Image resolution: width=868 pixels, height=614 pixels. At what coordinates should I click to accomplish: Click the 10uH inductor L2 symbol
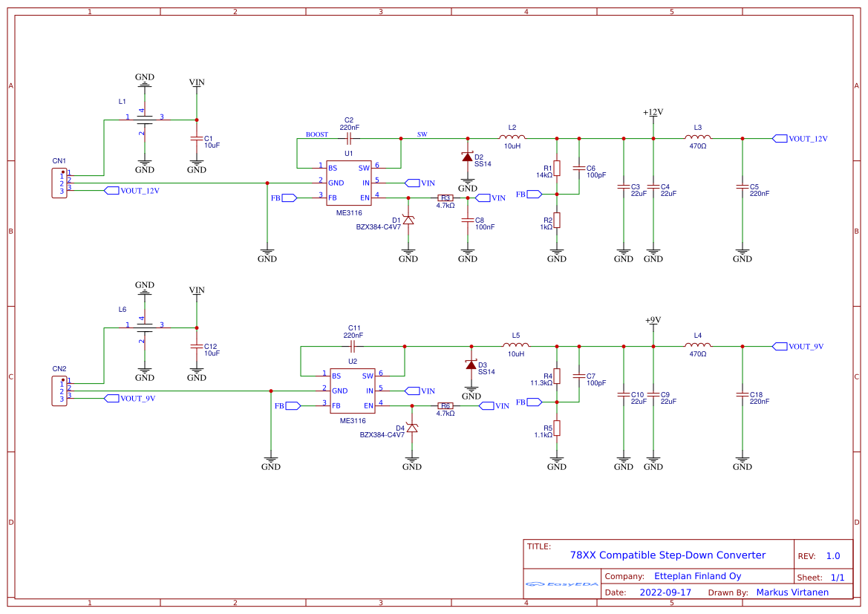coord(512,138)
